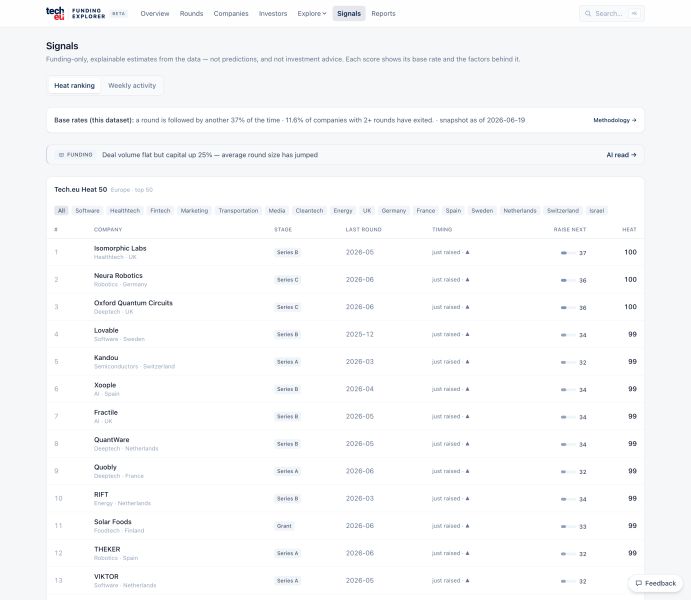The width and height of the screenshot is (691, 600).
Task: Click the RAISE NEXT column header
Action: coord(570,230)
